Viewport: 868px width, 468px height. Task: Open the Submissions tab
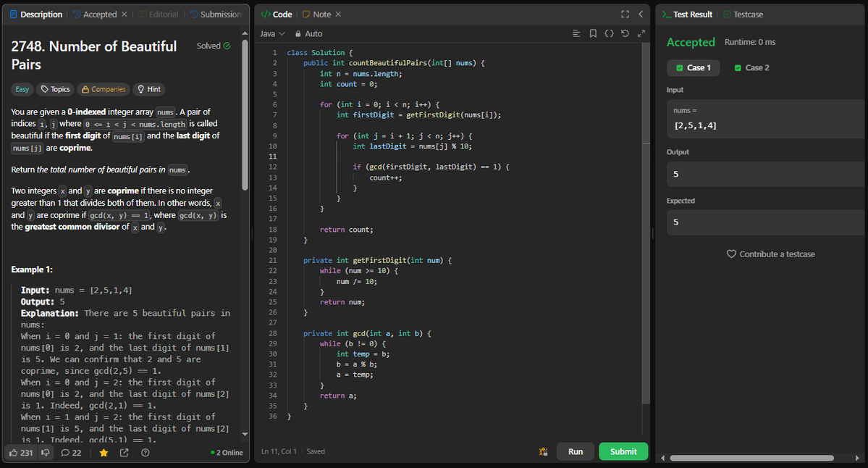(x=219, y=14)
